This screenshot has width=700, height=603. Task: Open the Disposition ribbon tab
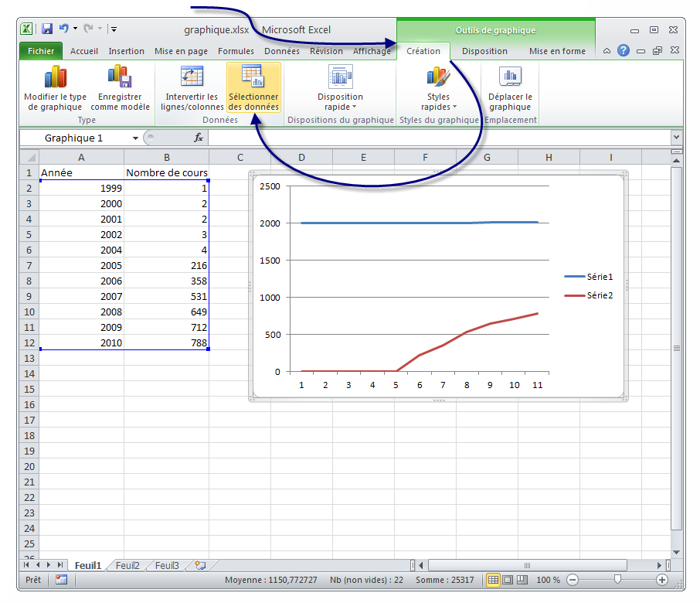(484, 51)
